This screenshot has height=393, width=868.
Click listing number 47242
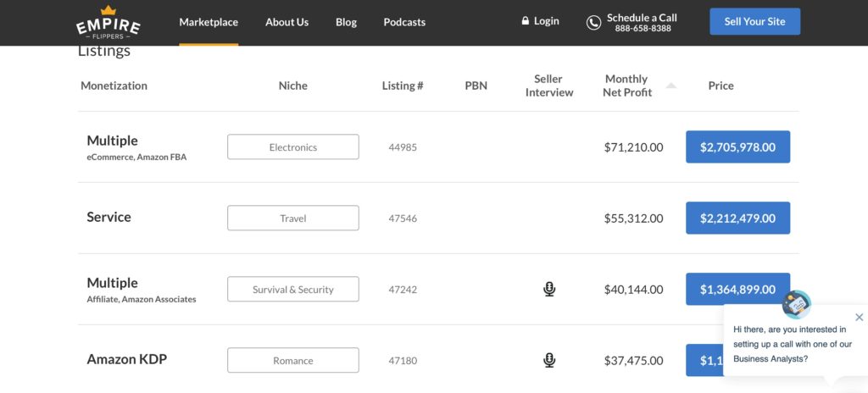click(403, 290)
